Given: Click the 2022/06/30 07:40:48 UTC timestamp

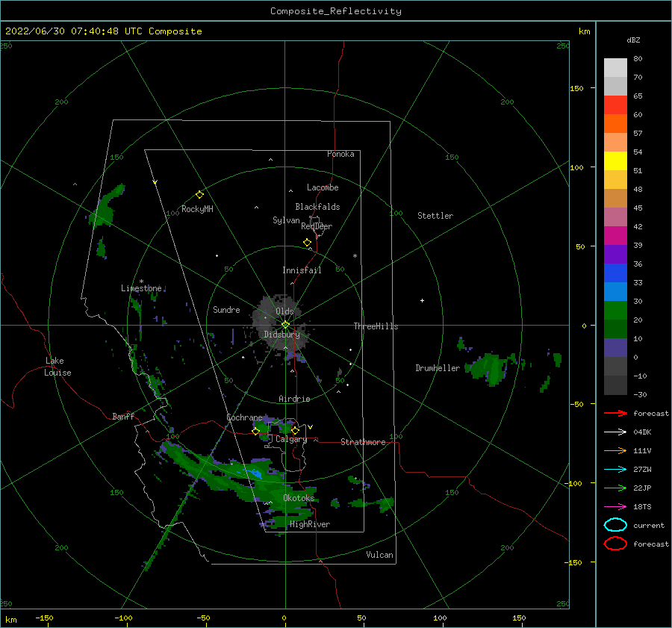Looking at the screenshot, I should pyautogui.click(x=74, y=31).
